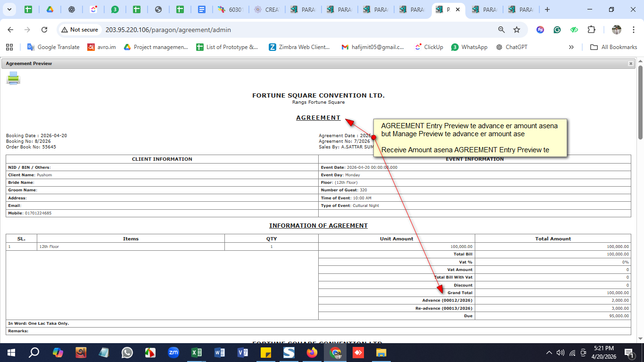
Task: Open the Google Translate bookmark
Action: coord(53,47)
